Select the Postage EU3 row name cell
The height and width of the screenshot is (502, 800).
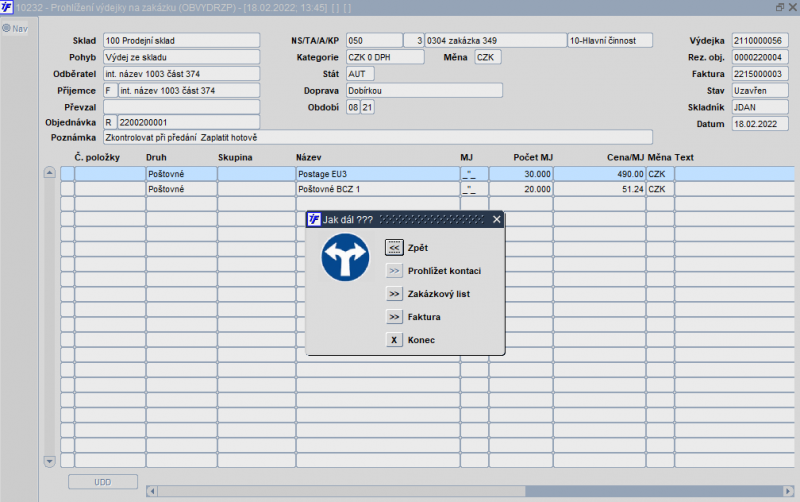(377, 174)
